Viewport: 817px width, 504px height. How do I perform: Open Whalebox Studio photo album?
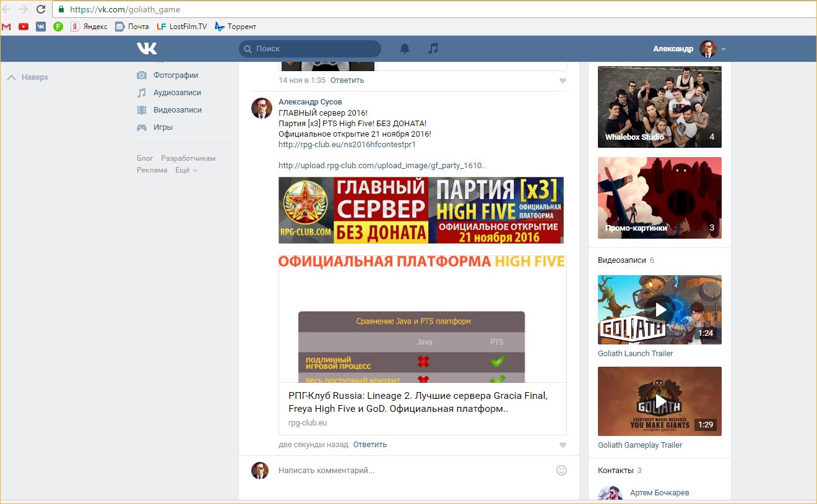click(660, 107)
